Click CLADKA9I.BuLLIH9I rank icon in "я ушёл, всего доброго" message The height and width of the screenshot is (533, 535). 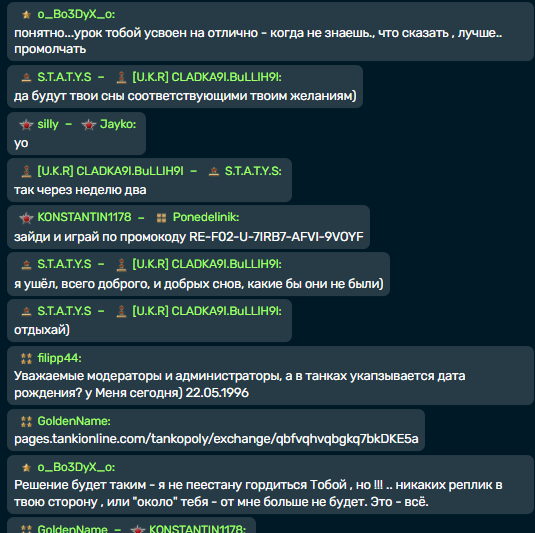point(121,264)
